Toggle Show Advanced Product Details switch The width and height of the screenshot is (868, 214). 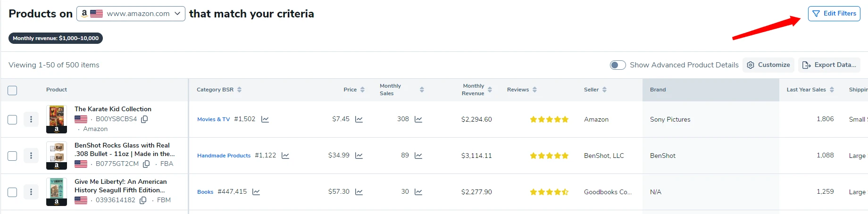click(x=618, y=65)
